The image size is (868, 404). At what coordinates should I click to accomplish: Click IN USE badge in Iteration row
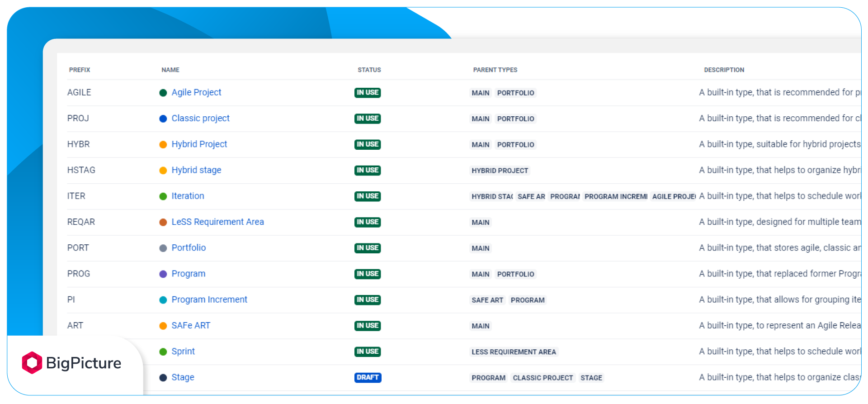[x=368, y=196]
